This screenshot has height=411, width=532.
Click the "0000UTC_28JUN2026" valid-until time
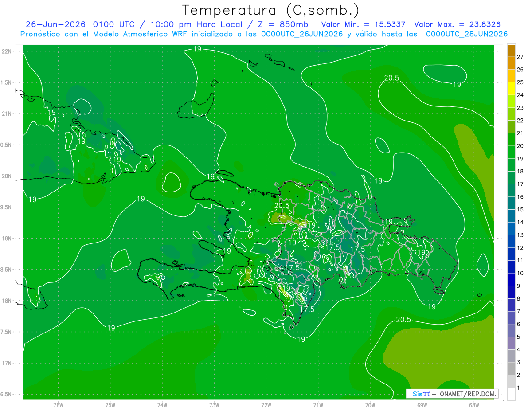(x=466, y=34)
